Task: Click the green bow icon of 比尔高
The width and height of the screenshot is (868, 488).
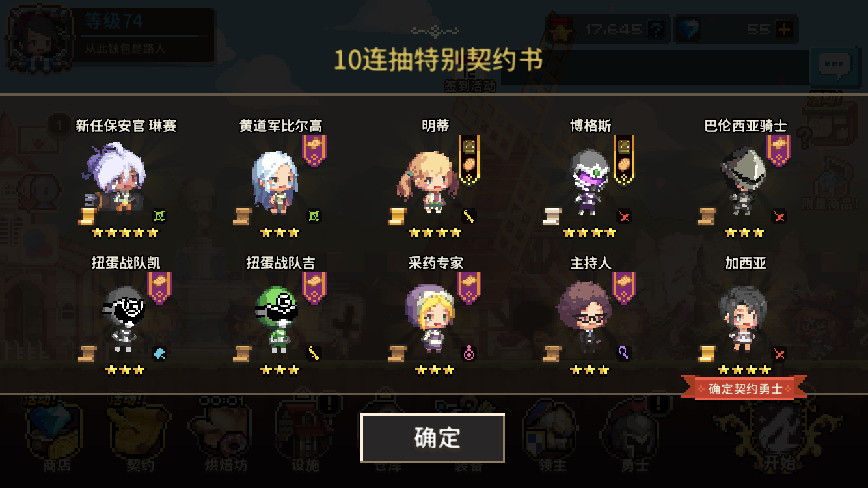Action: pos(315,216)
